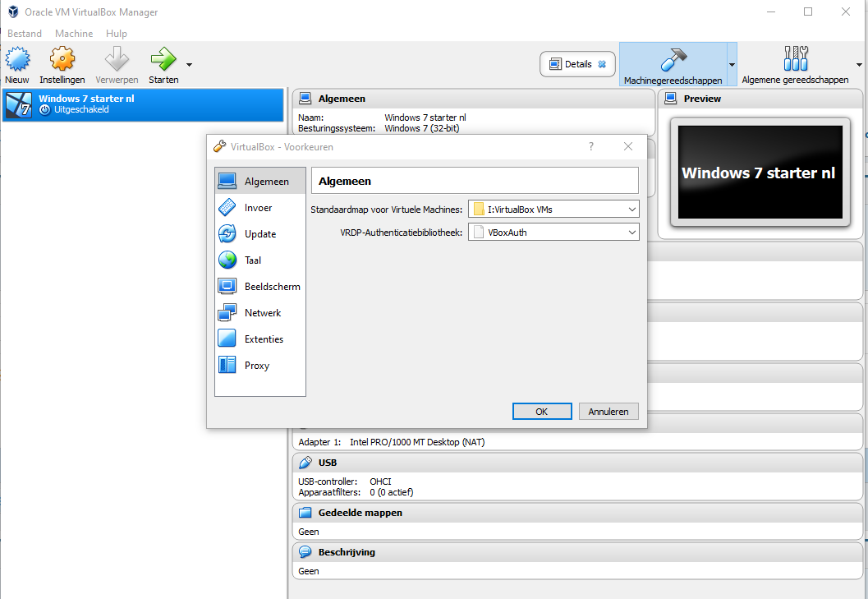The image size is (868, 599).
Task: Click the Gedeelde mappen folder icon
Action: (305, 513)
